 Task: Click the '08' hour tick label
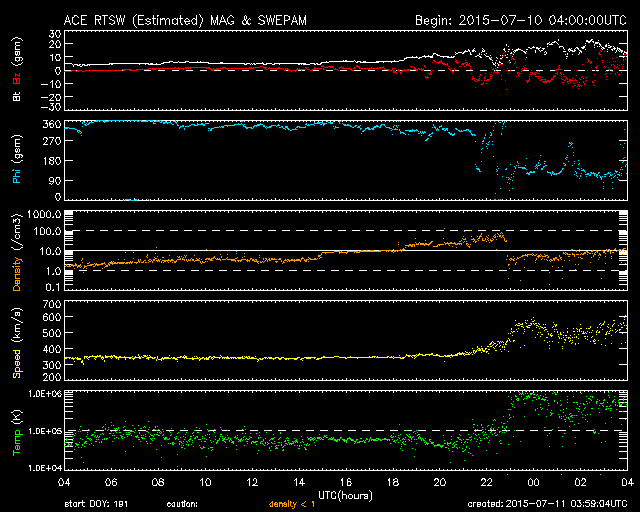coord(158,483)
